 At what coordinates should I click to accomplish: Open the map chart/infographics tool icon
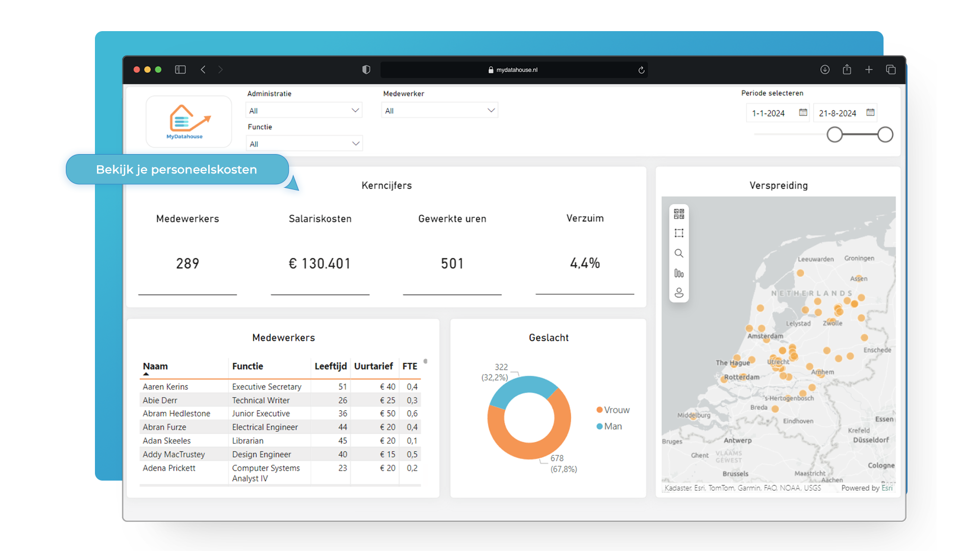point(679,273)
